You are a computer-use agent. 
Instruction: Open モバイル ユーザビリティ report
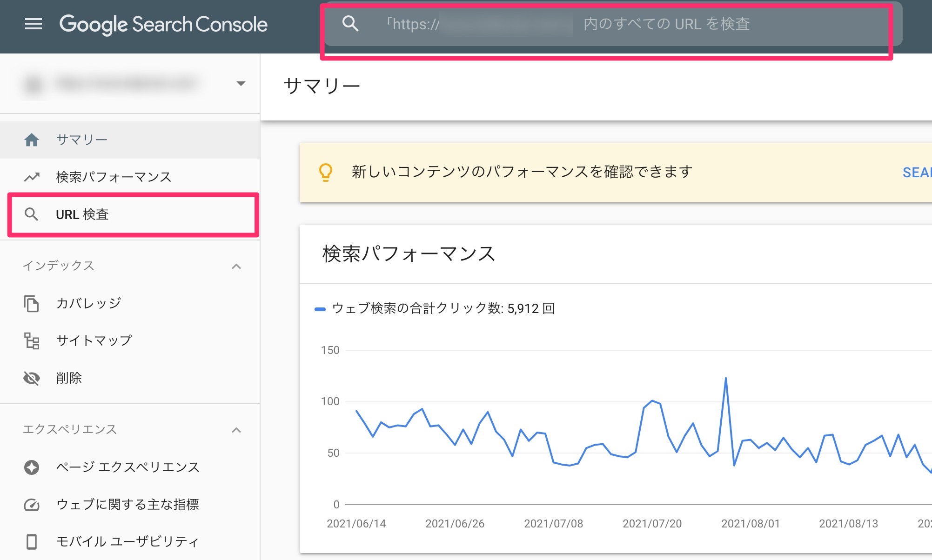tap(130, 542)
